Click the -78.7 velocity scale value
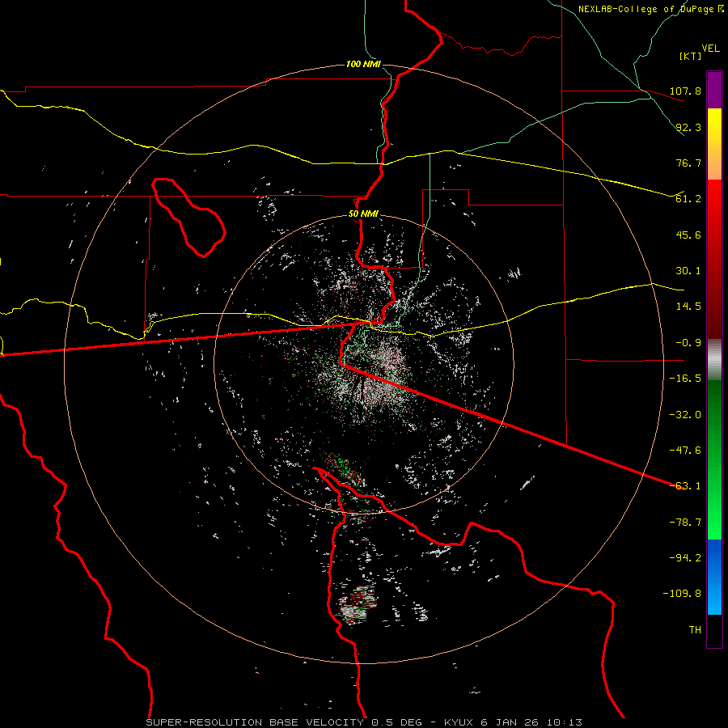Viewport: 728px width, 728px height. tap(685, 523)
